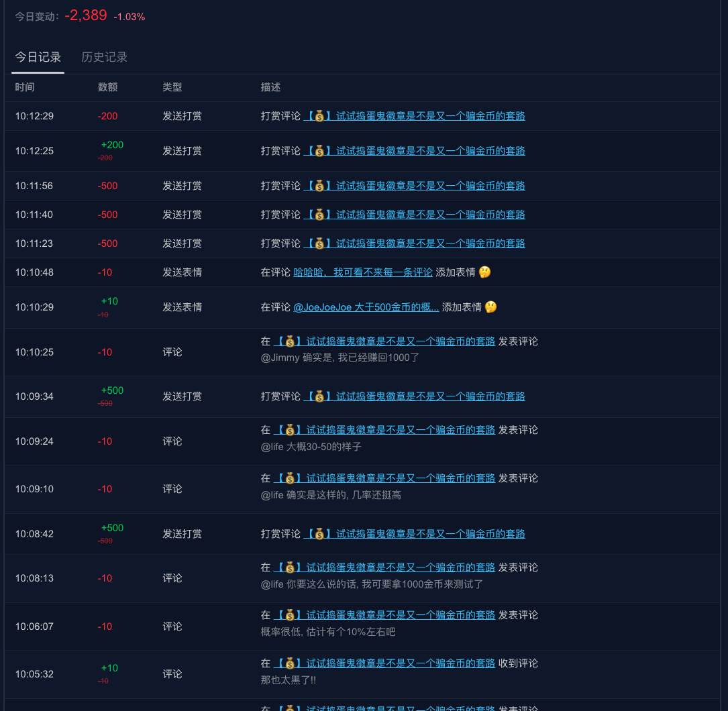Image resolution: width=728 pixels, height=711 pixels.
Task: Click money bag icon in 10:05:32 row
Action: click(x=290, y=663)
